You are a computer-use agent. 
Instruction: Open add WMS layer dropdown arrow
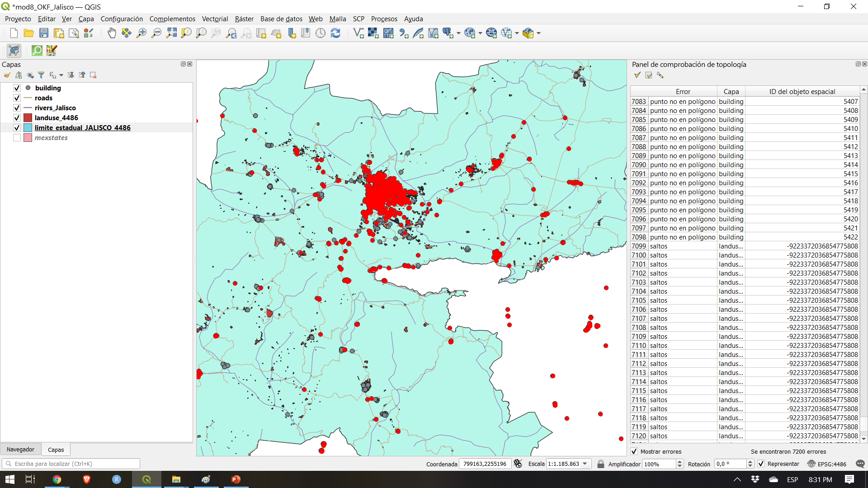(480, 33)
